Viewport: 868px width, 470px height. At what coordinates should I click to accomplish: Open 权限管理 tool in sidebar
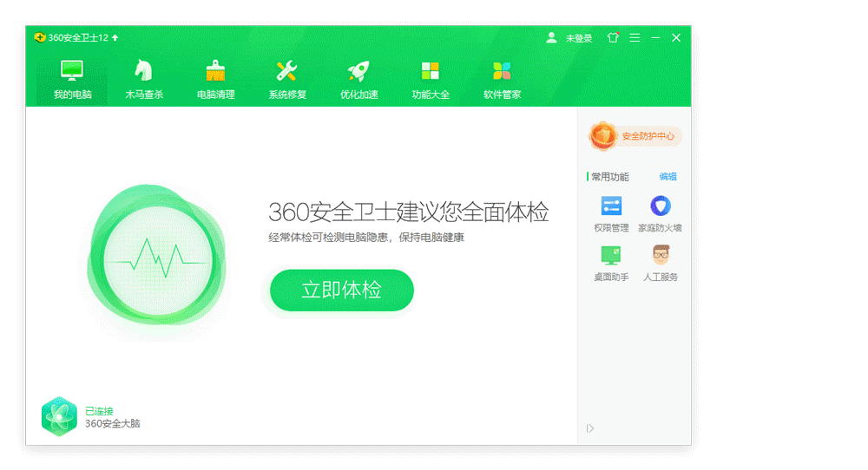[x=611, y=206]
